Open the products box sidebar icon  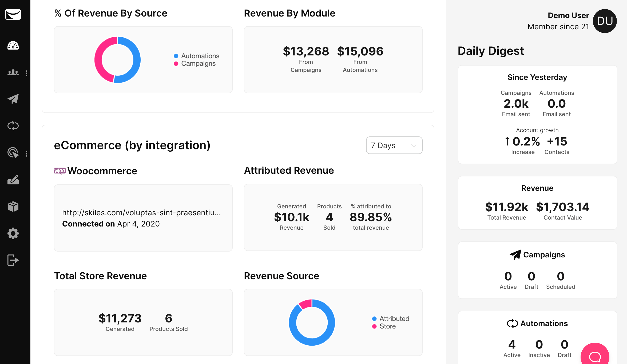tap(13, 207)
